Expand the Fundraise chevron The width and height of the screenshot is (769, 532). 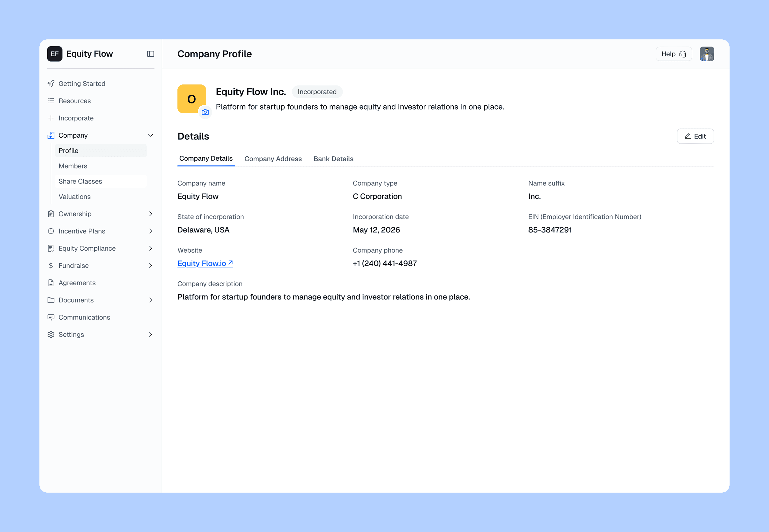[x=150, y=266]
